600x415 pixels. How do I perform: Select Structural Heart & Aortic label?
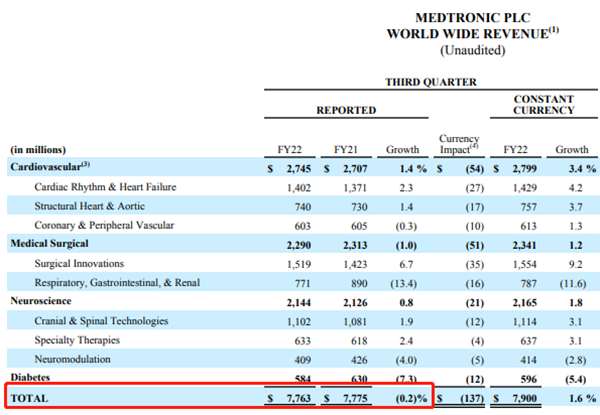point(90,206)
